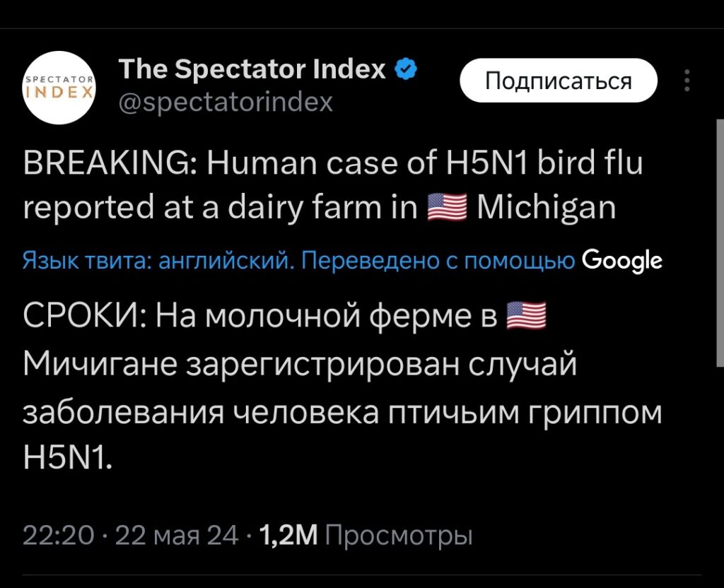Click the Подписаться follow button
The image size is (724, 588).
click(x=559, y=81)
